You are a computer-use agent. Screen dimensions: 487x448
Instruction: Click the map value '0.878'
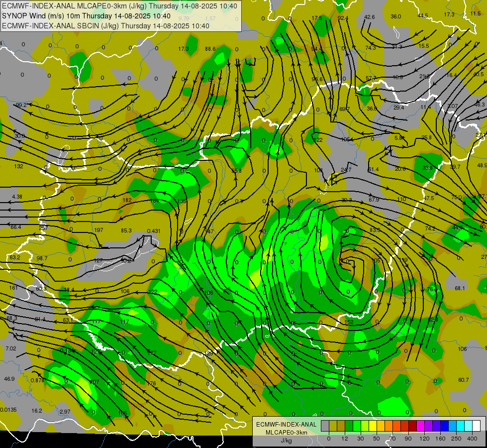click(38, 380)
